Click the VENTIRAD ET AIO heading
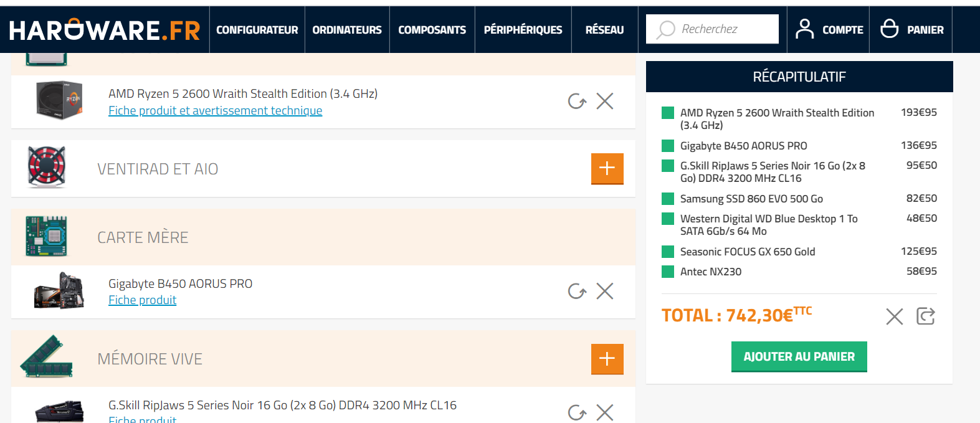This screenshot has height=423, width=980. coord(158,169)
